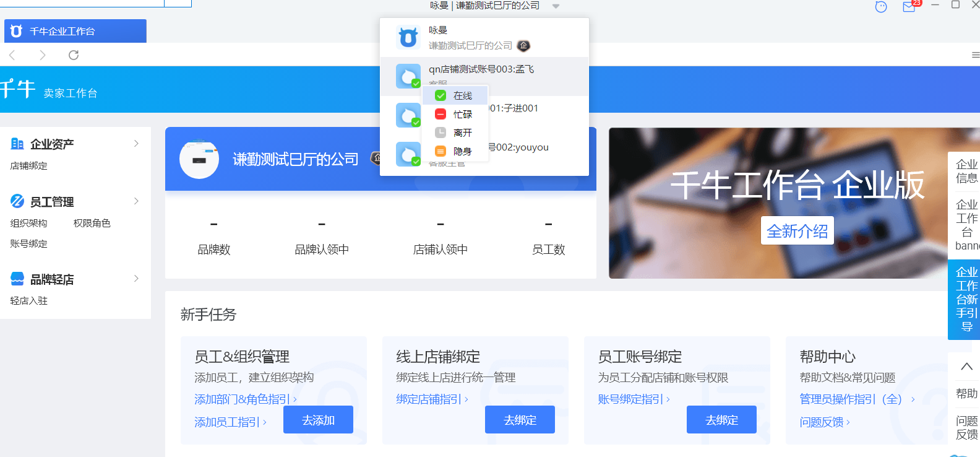The image size is (980, 457).
Task: Click the scroll-to-top up arrow
Action: (x=966, y=367)
